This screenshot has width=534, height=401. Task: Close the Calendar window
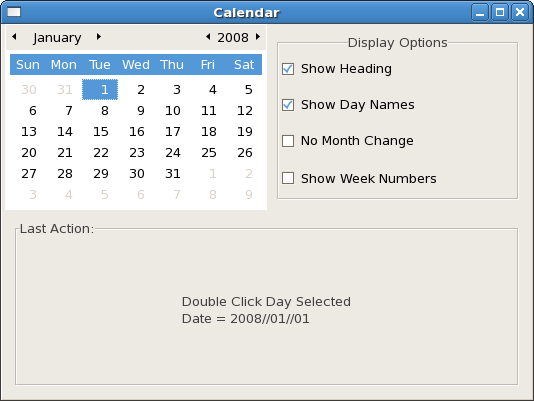[520, 13]
